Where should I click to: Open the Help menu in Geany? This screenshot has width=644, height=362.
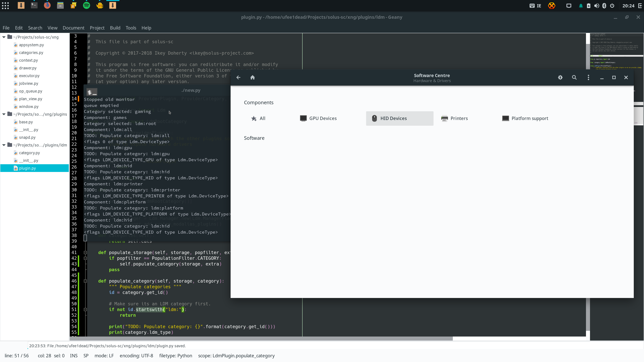pyautogui.click(x=146, y=28)
